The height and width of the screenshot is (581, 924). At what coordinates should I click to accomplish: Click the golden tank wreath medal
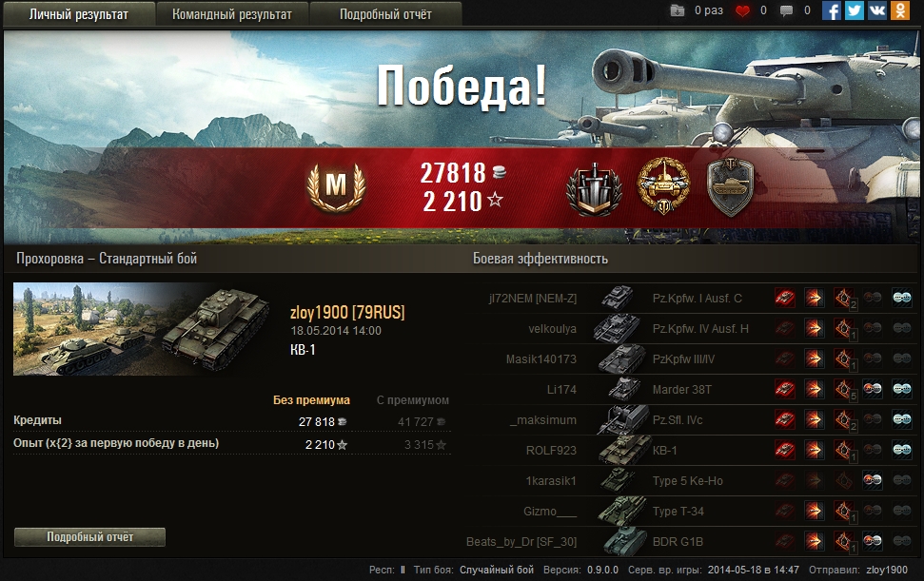pyautogui.click(x=664, y=186)
